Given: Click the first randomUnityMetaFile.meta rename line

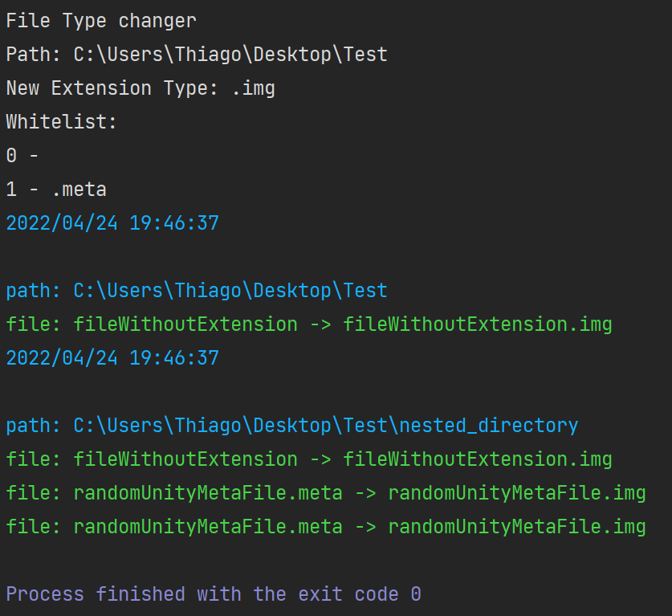Looking at the screenshot, I should tap(326, 493).
